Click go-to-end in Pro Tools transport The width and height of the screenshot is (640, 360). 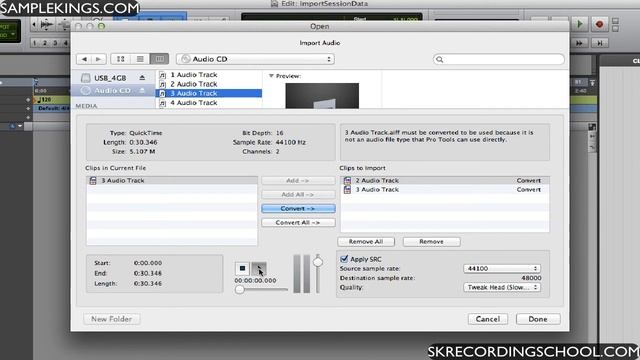pos(600,43)
